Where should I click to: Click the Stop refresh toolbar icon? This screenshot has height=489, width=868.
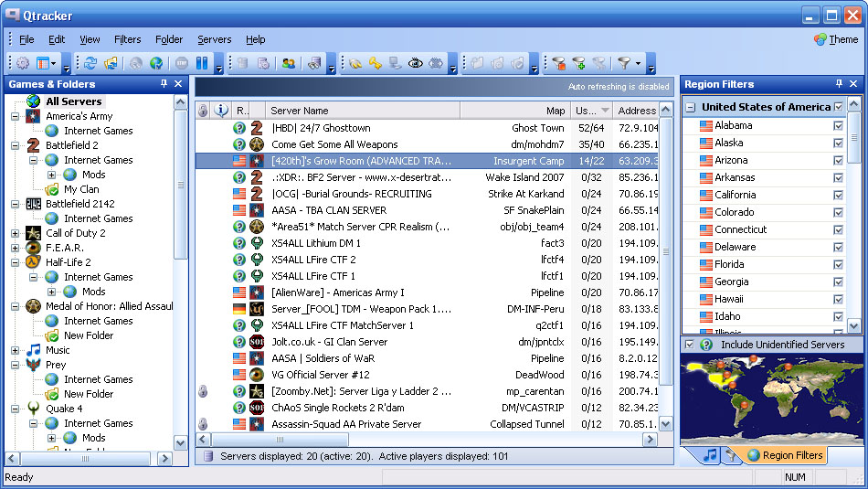(x=182, y=63)
